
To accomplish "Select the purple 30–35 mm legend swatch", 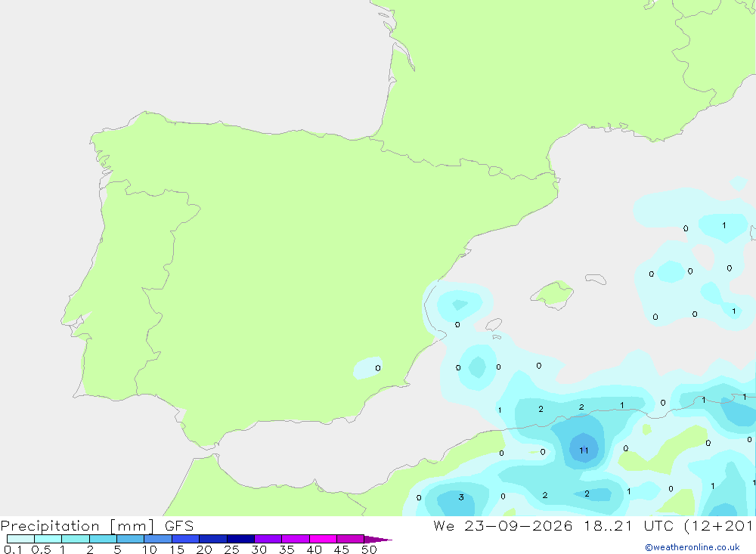I will pos(268,539).
